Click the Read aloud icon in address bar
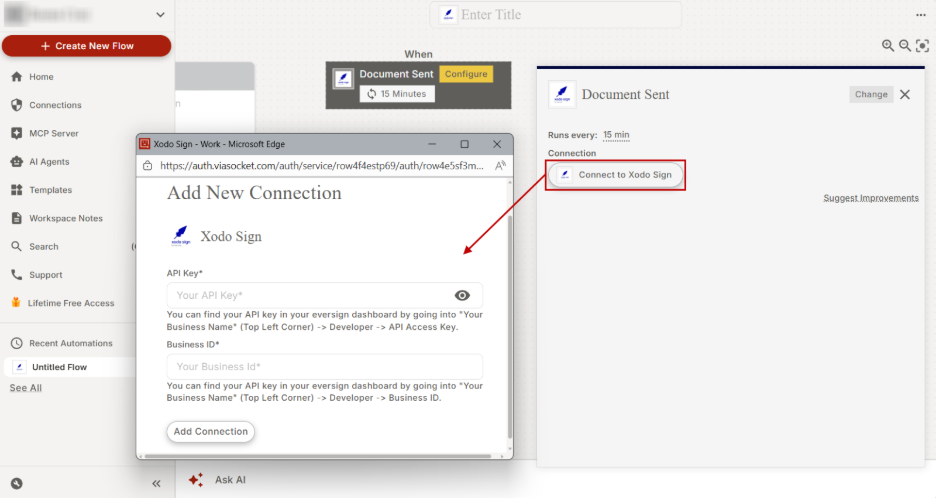 pos(500,166)
